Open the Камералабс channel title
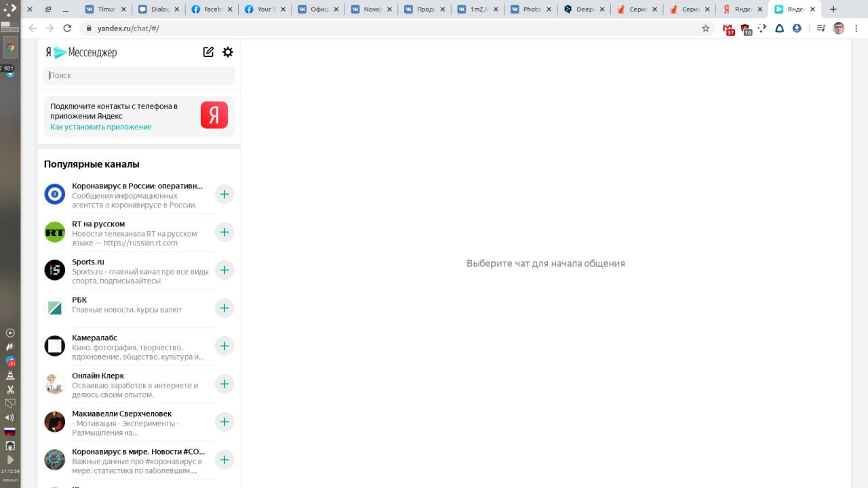 click(95, 338)
